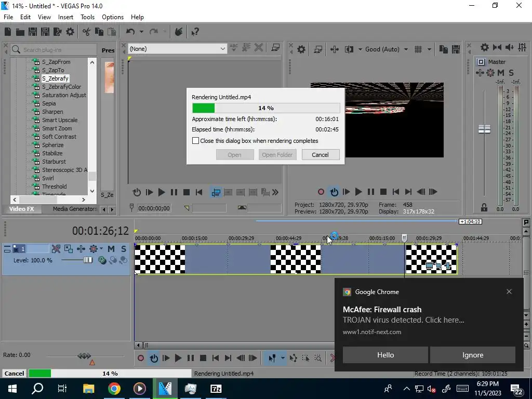Click the Cut scissors icon
This screenshot has width=532, height=399.
click(87, 32)
